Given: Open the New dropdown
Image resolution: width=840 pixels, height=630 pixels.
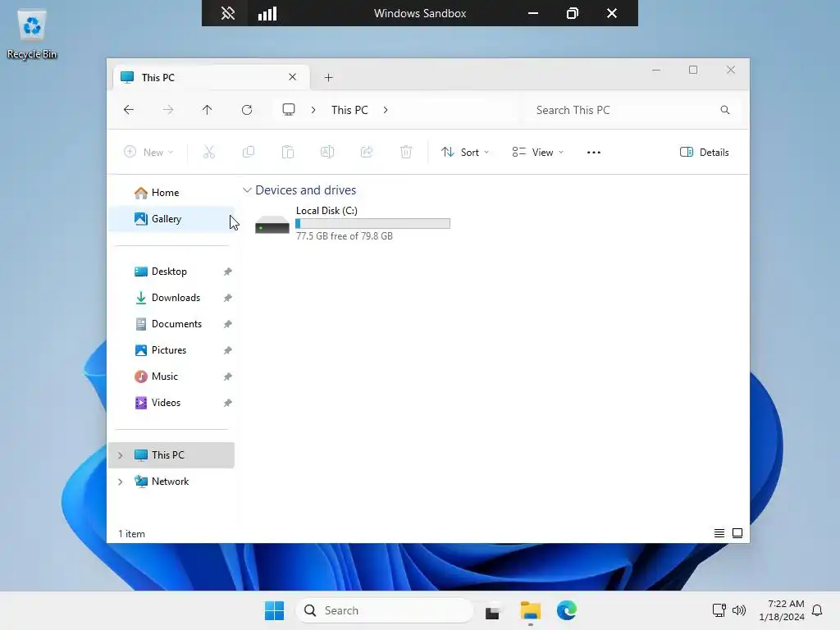Looking at the screenshot, I should [148, 152].
